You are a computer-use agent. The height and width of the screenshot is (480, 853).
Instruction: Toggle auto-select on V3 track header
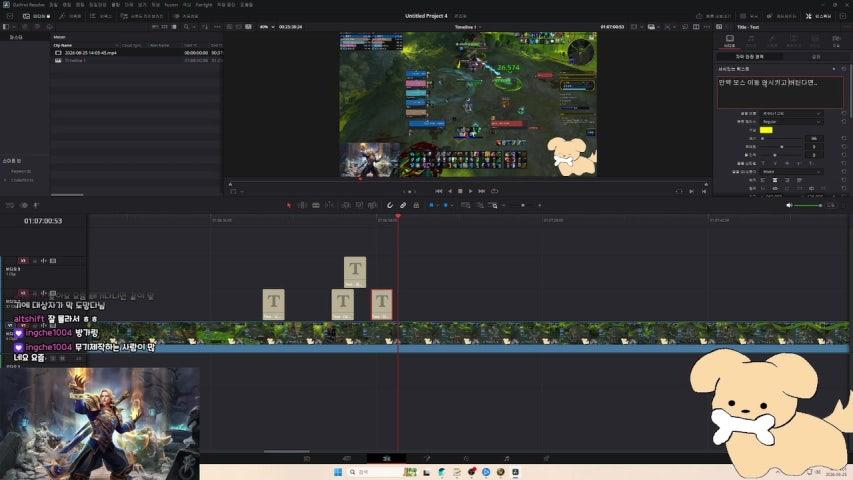[x=44, y=261]
